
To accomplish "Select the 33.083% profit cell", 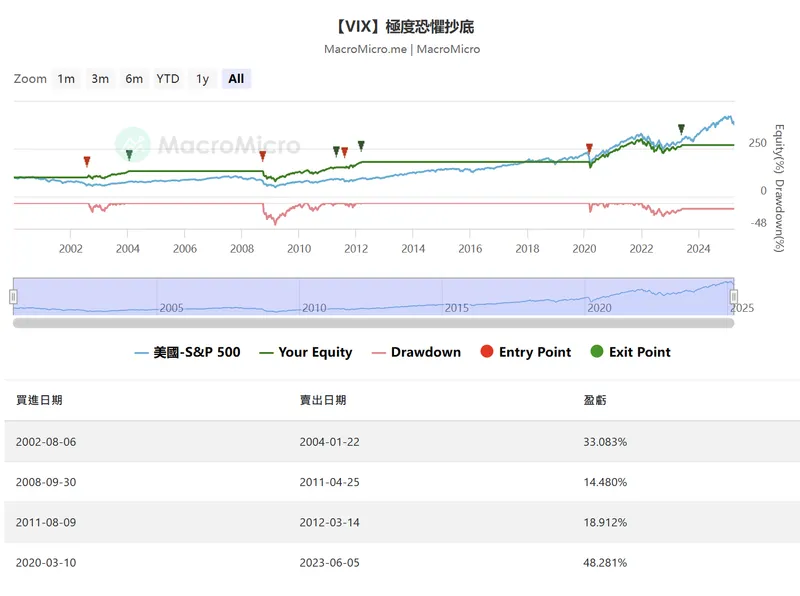I will (605, 442).
